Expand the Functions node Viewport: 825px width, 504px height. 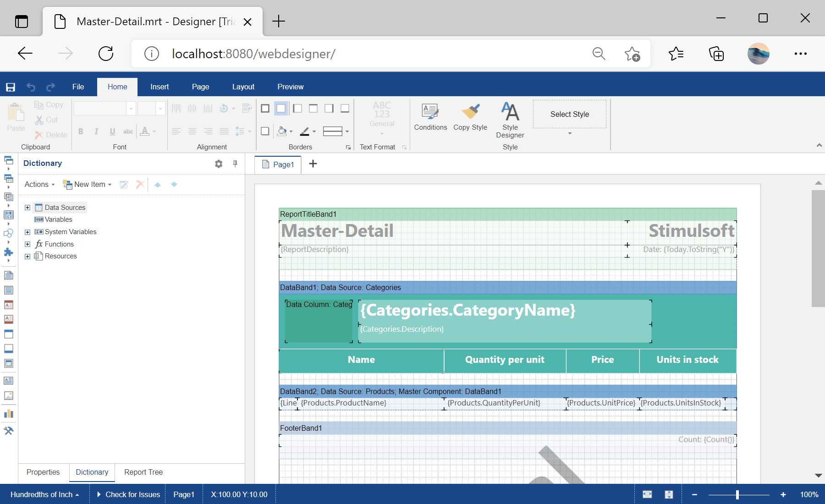[27, 244]
